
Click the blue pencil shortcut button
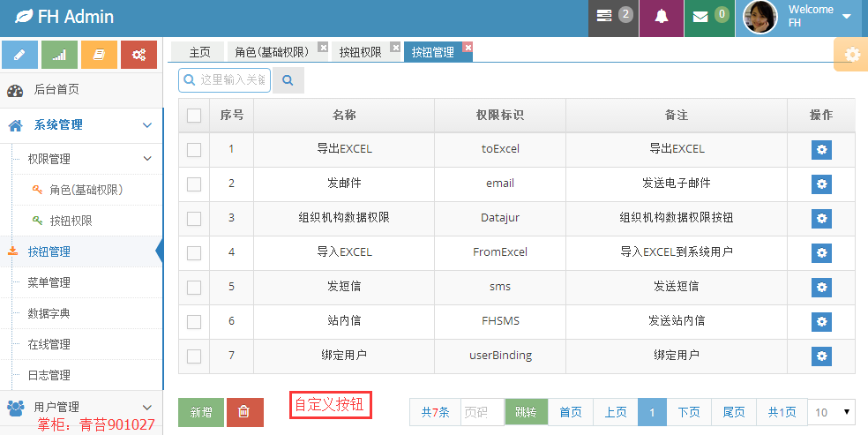pyautogui.click(x=20, y=54)
